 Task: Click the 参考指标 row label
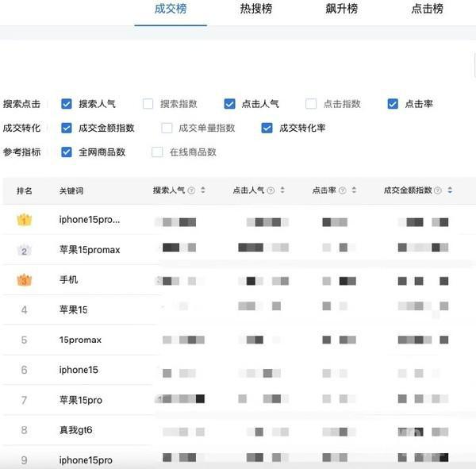click(x=21, y=152)
